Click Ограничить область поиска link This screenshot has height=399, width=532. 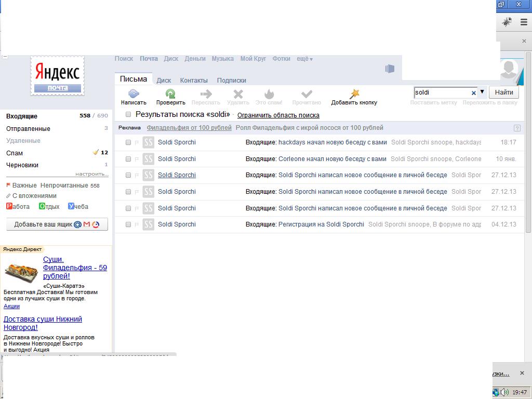point(278,115)
